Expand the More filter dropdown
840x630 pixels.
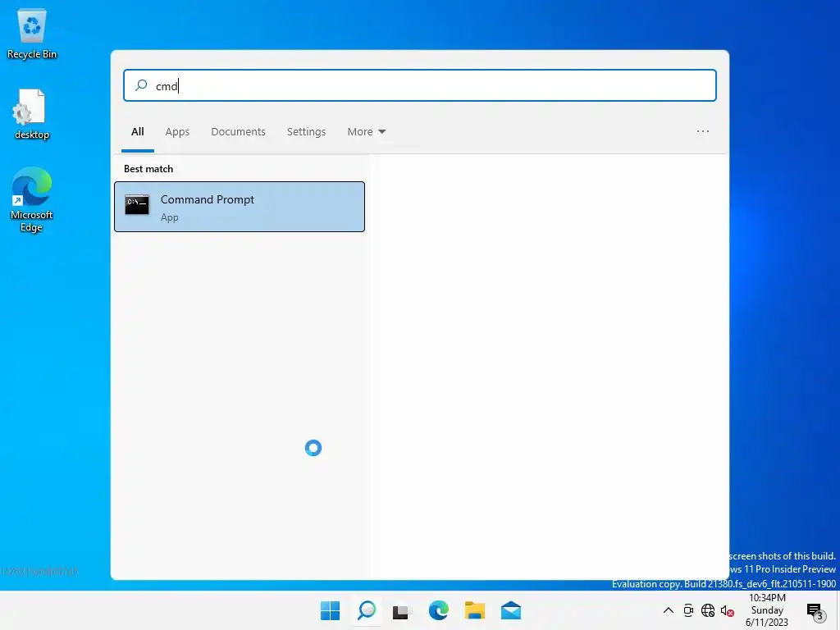(x=367, y=132)
